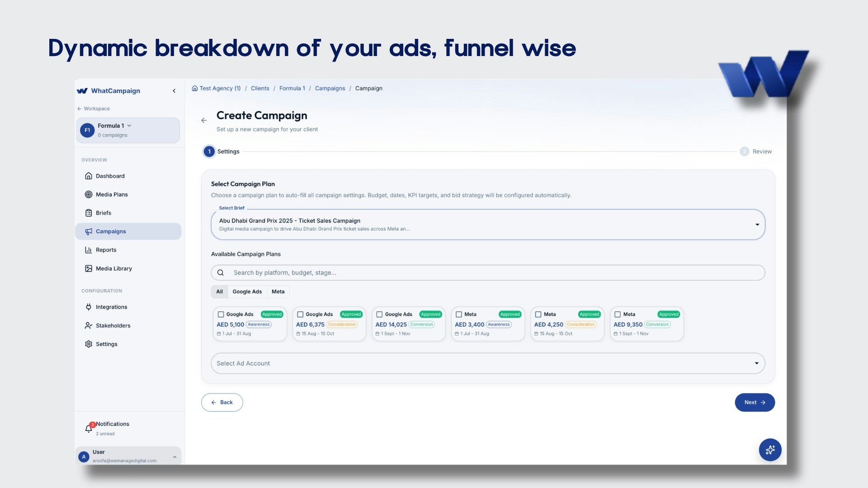Open Formula 1 breadcrumb link
The width and height of the screenshot is (868, 488).
[292, 88]
